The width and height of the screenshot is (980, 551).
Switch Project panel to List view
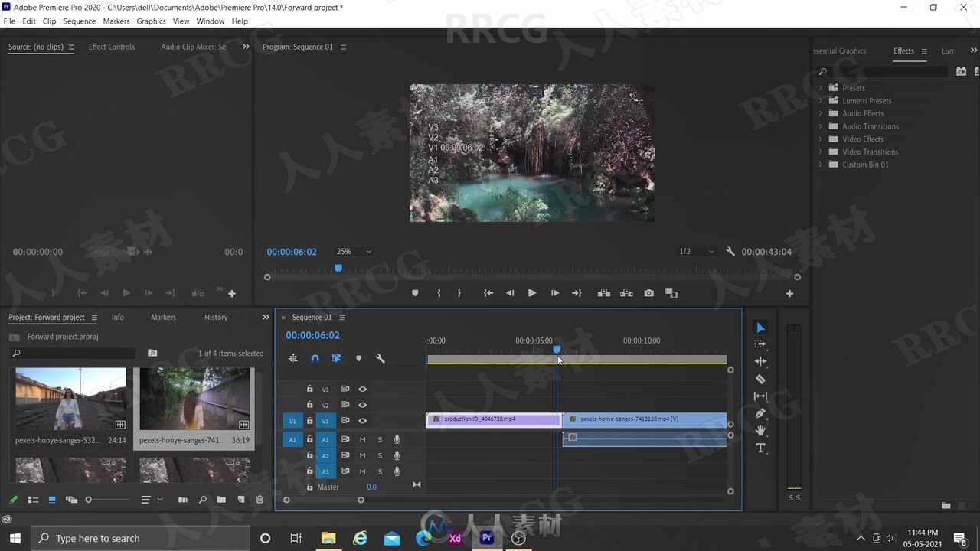point(33,500)
